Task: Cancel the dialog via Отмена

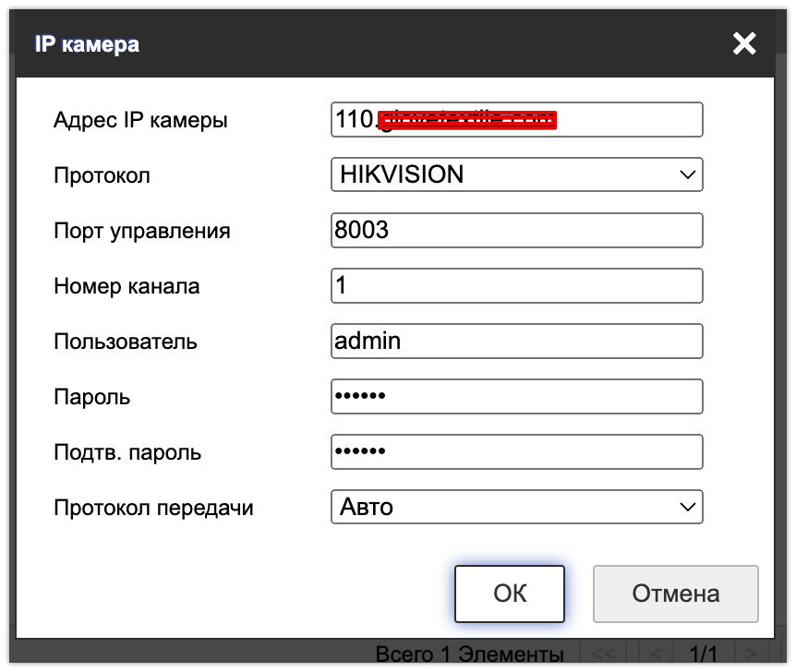Action: [x=675, y=594]
